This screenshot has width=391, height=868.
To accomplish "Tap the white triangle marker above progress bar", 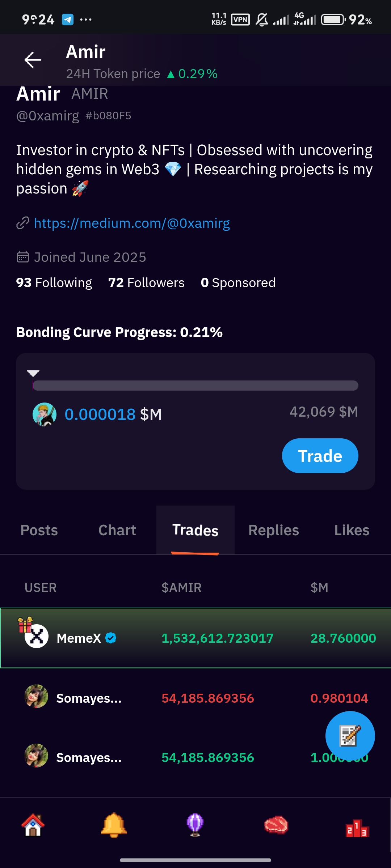I will coord(33,373).
